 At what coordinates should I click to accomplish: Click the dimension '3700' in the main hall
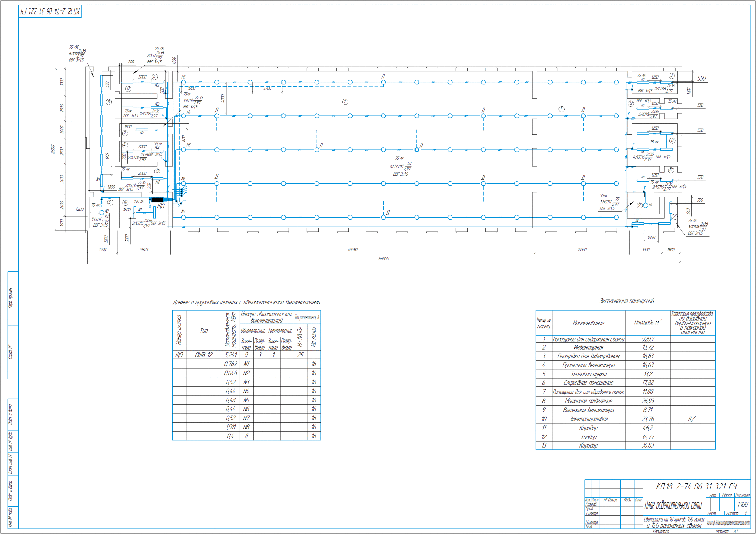267,89
